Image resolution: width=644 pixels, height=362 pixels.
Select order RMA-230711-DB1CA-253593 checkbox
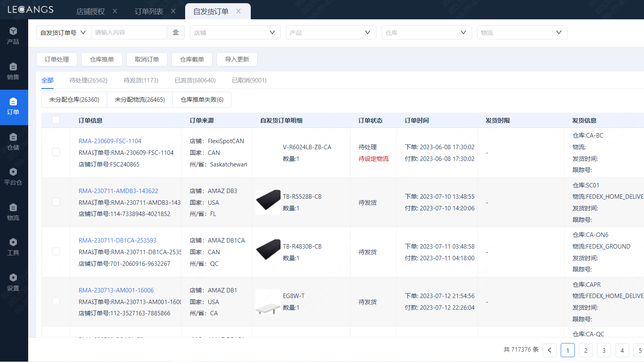coord(56,251)
